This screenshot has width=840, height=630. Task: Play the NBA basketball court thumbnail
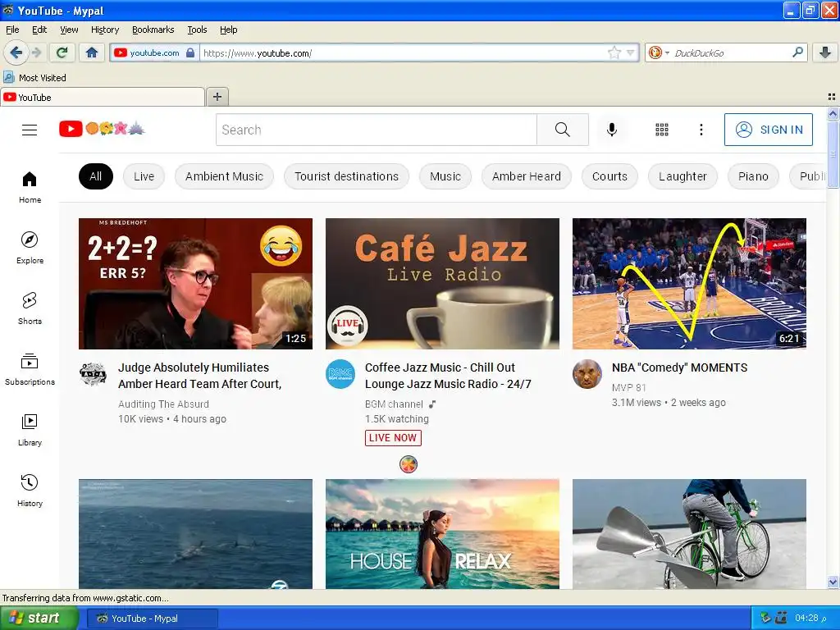pyautogui.click(x=689, y=283)
